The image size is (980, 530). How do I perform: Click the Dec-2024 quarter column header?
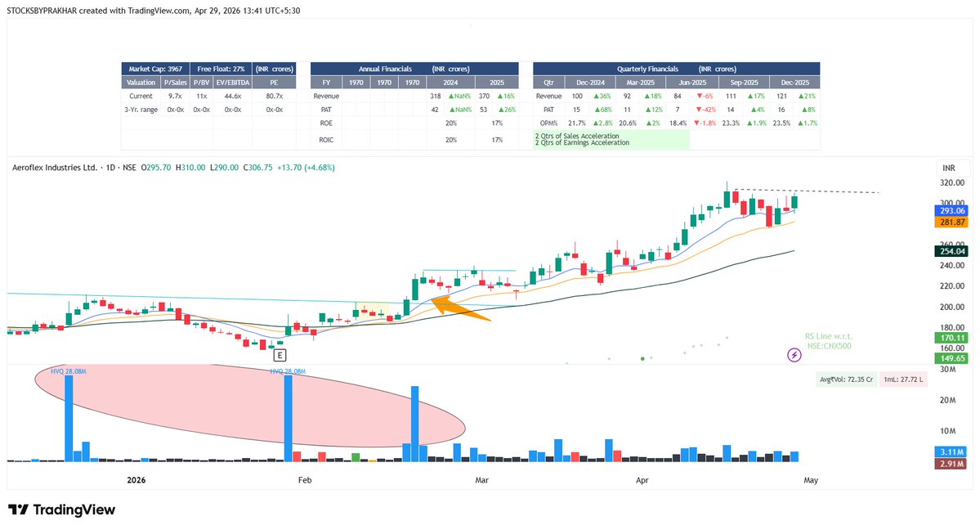tap(590, 83)
